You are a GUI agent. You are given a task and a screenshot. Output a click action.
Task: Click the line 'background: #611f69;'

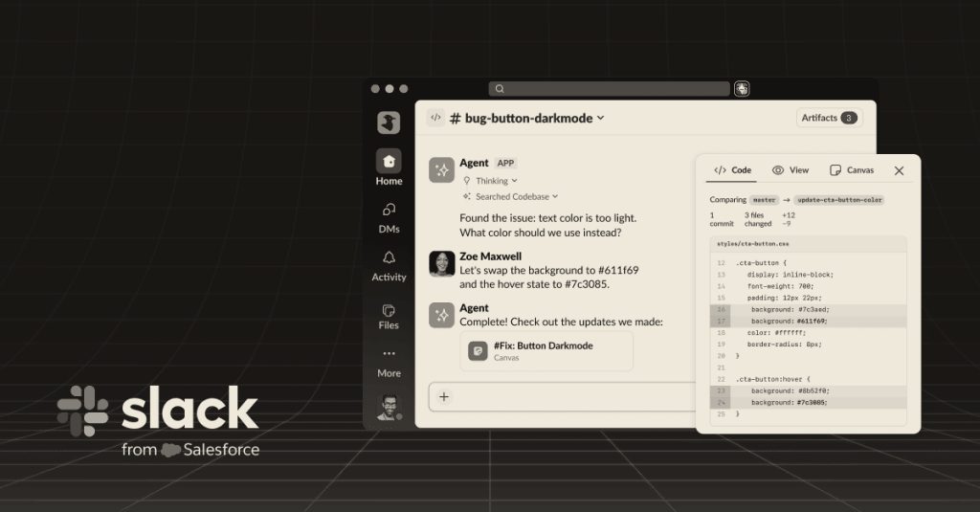point(808,322)
